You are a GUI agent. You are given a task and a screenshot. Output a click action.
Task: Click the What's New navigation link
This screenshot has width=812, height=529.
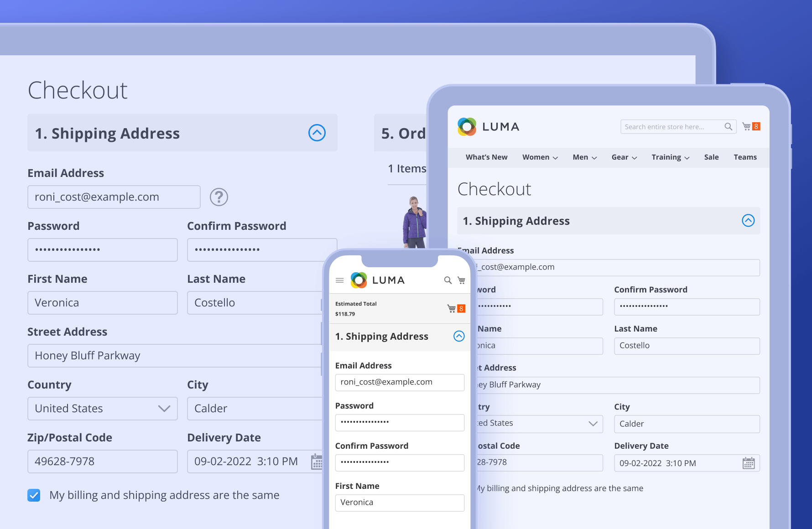coord(486,157)
